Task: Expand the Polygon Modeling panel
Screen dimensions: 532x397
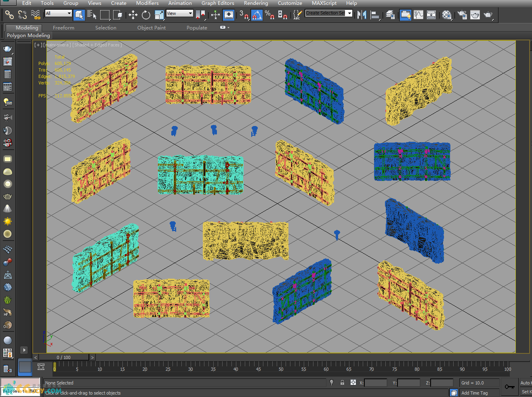Action: pyautogui.click(x=28, y=36)
